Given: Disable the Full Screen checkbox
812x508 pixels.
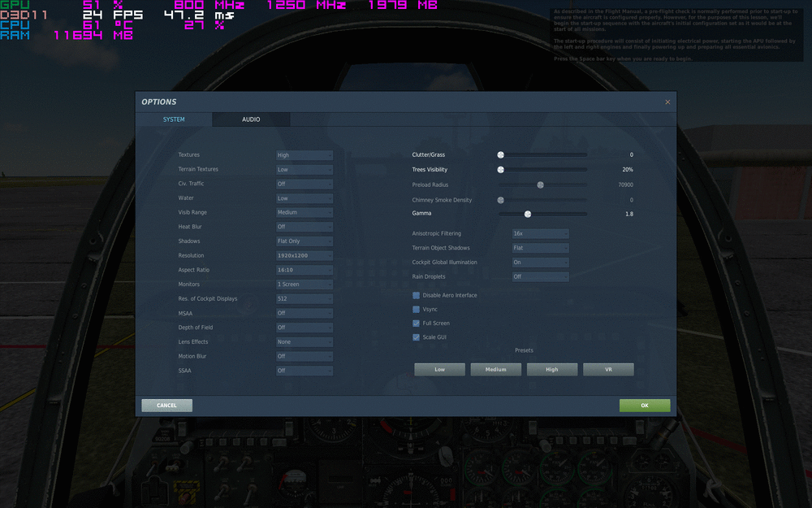Looking at the screenshot, I should [x=416, y=323].
